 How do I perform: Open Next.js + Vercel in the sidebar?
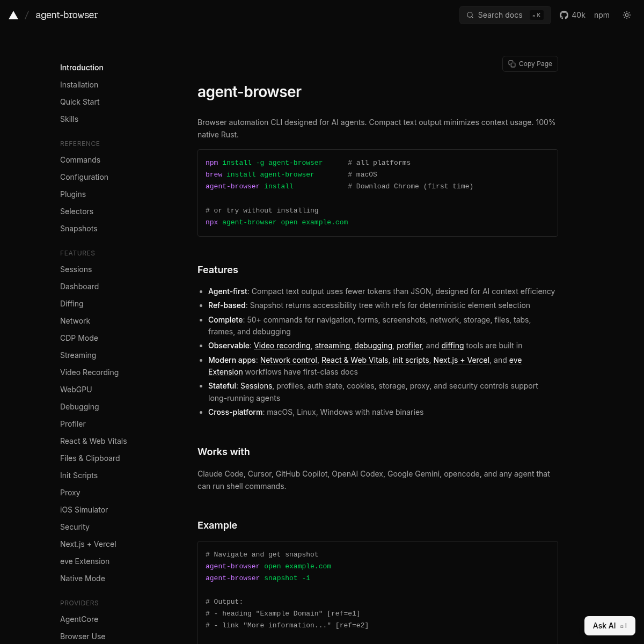tap(88, 544)
